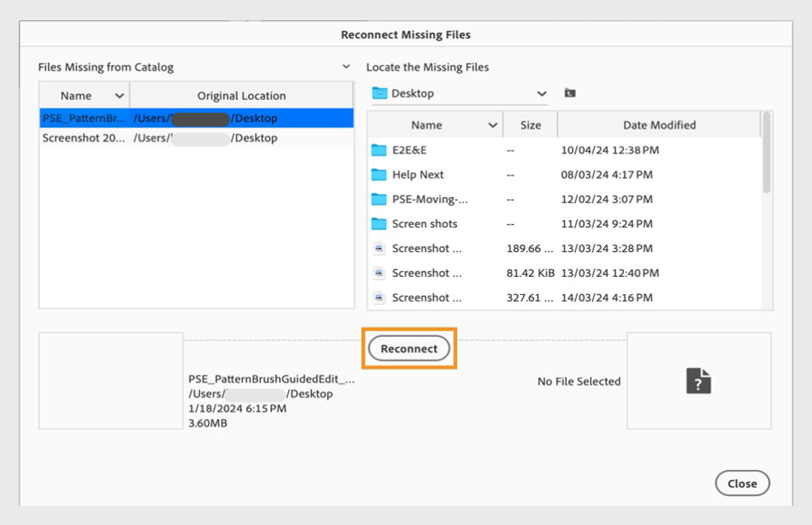Click the unknown file preview icon
The image size is (812, 525).
698,381
